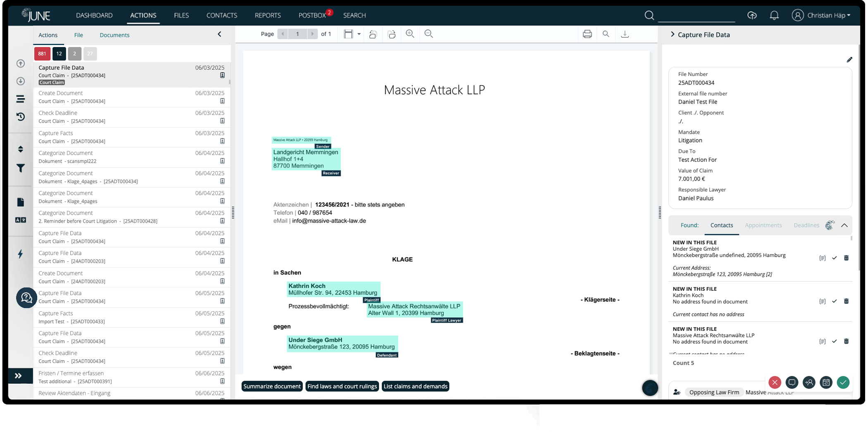
Task: Click the print icon in document toolbar
Action: pyautogui.click(x=587, y=34)
